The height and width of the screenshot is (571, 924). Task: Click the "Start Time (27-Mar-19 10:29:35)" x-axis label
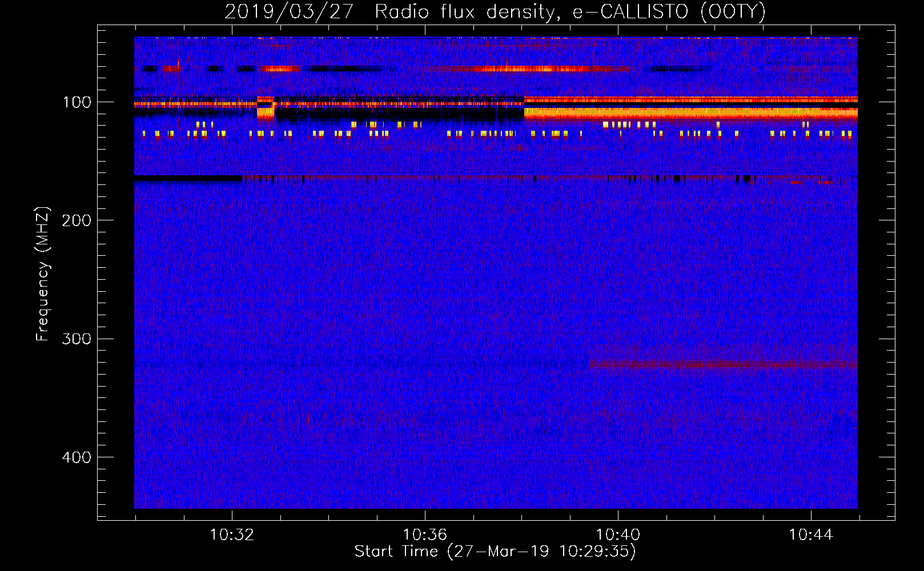tap(495, 552)
